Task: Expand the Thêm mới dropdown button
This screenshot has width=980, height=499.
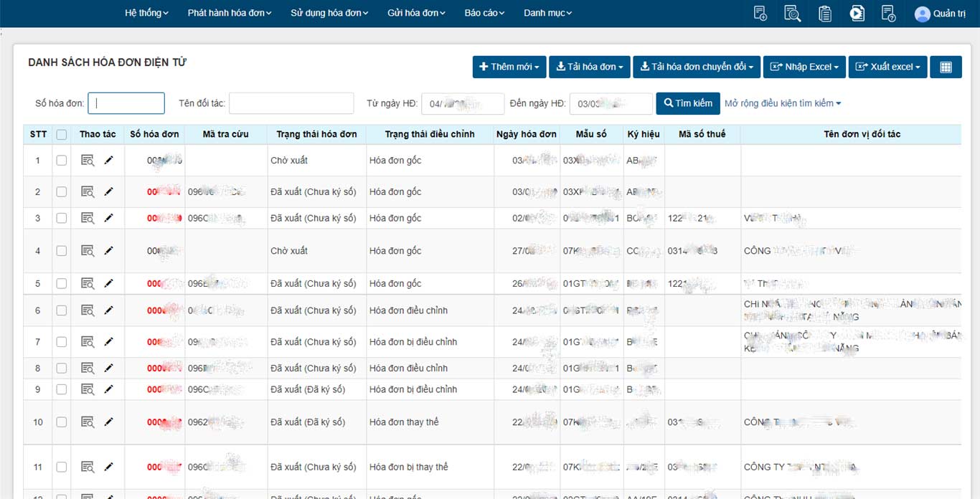Action: (x=509, y=67)
